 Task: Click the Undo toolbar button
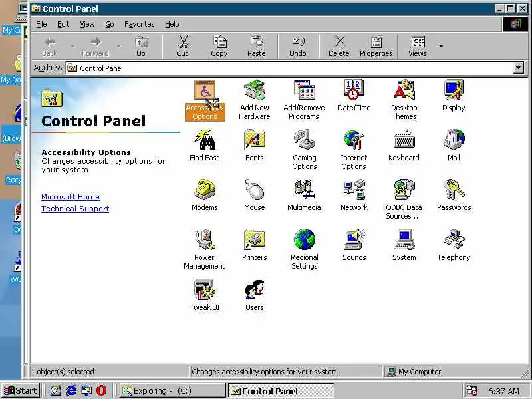[298, 47]
